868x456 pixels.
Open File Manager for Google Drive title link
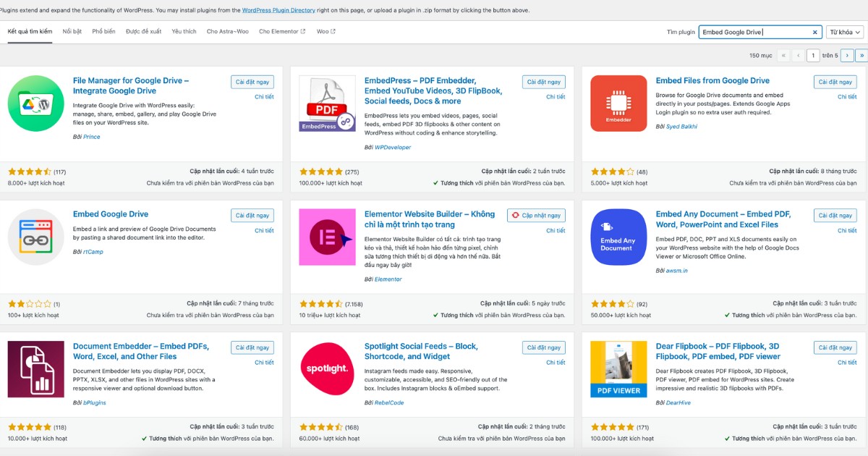131,85
